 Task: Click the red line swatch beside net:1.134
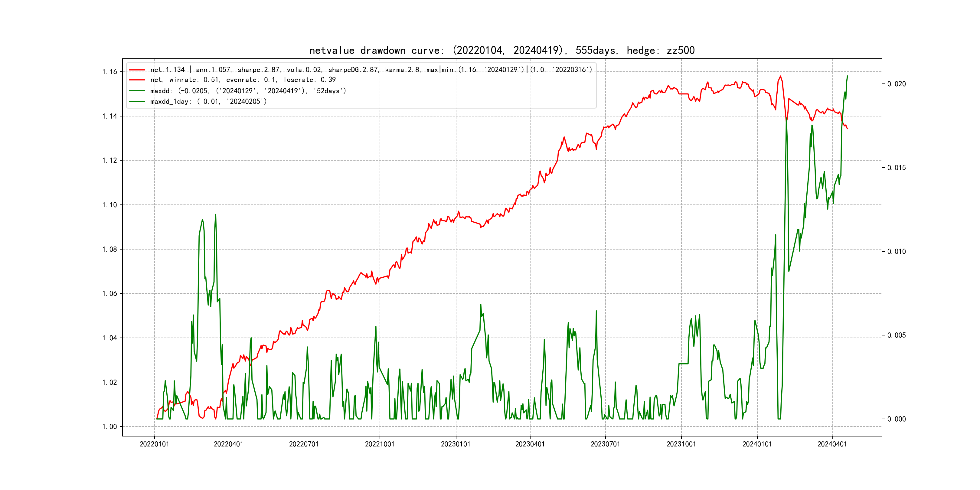pos(137,70)
